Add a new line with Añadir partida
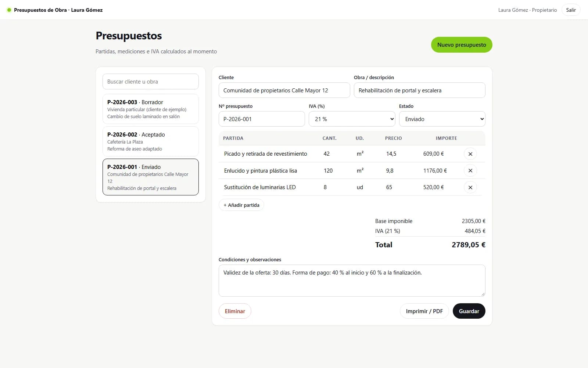The width and height of the screenshot is (588, 368). click(x=241, y=205)
